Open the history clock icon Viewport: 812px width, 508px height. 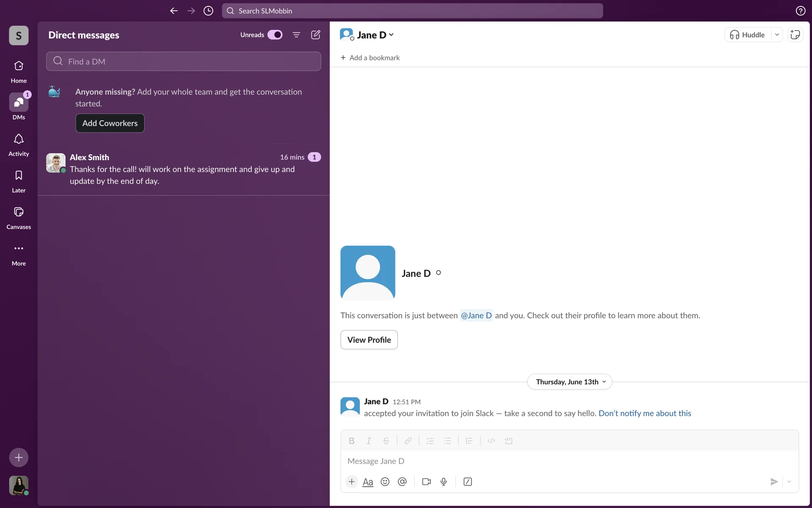tap(208, 11)
